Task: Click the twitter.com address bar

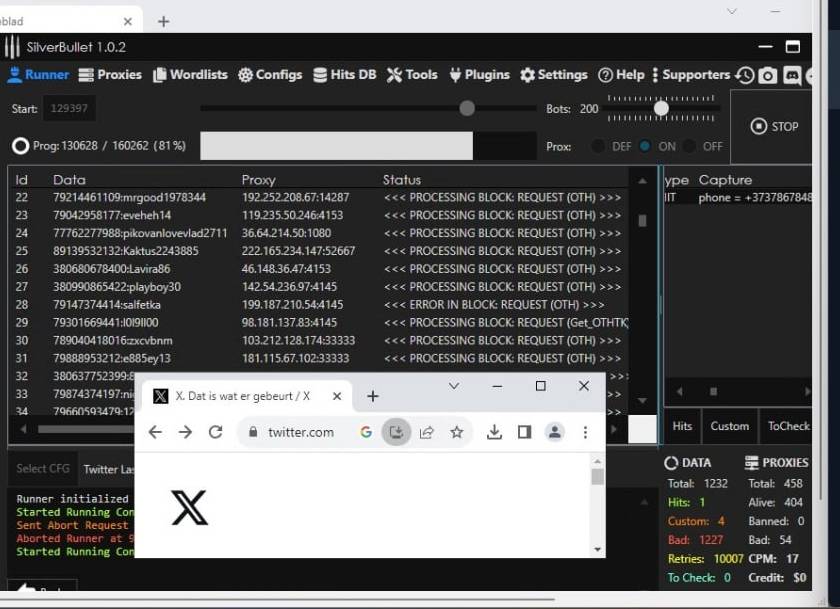Action: 301,432
